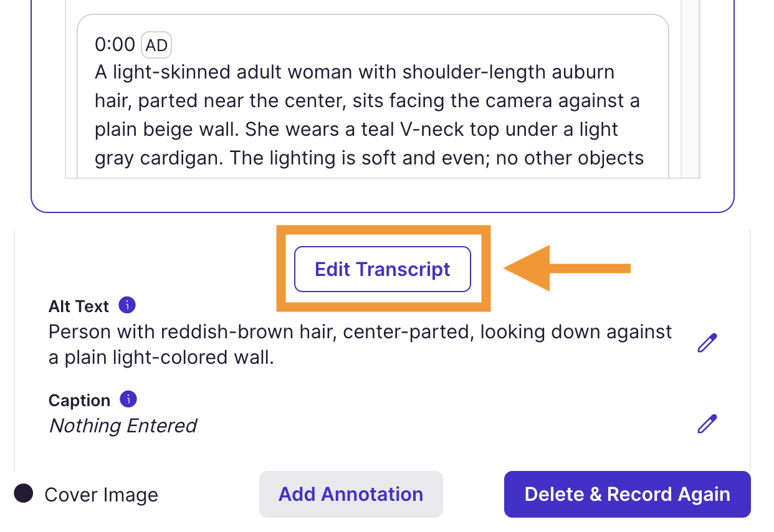Click the AD audio description badge

coord(156,44)
